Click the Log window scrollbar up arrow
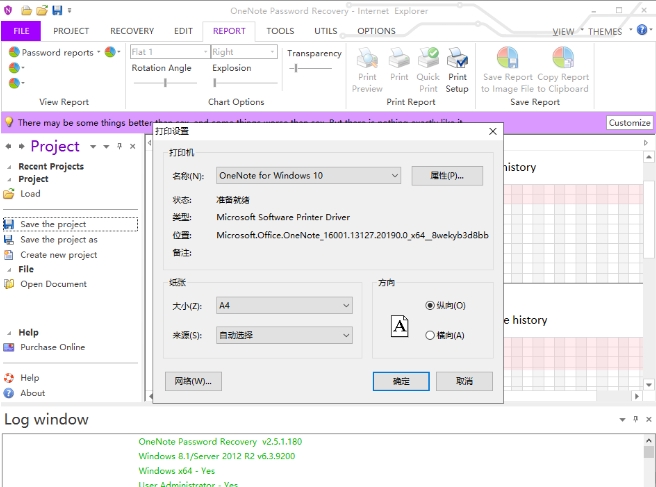656x487 pixels. (x=648, y=440)
